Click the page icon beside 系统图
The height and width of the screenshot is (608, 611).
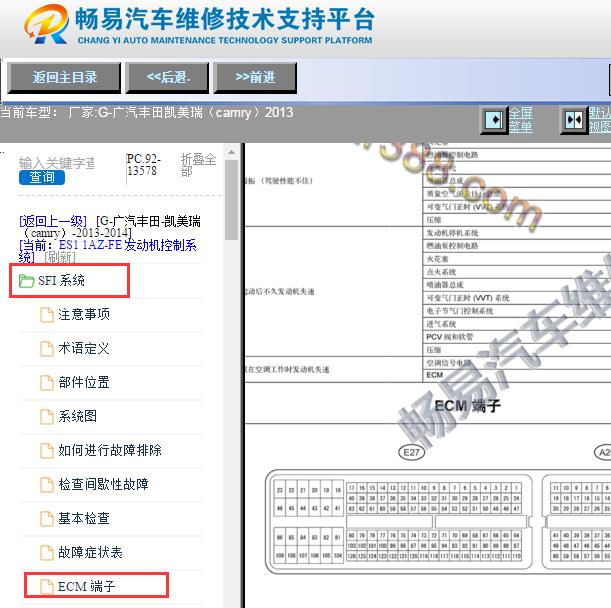click(x=47, y=417)
